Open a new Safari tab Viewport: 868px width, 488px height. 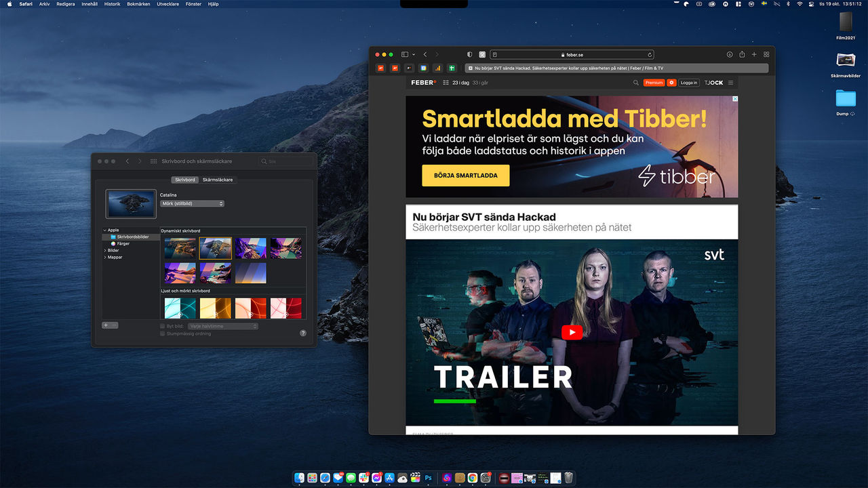(754, 54)
